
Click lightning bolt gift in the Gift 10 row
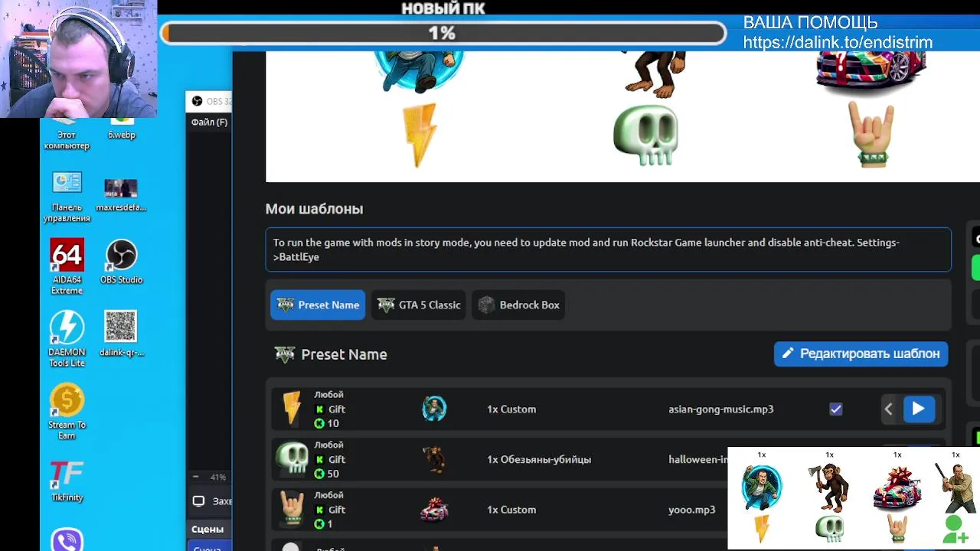292,409
